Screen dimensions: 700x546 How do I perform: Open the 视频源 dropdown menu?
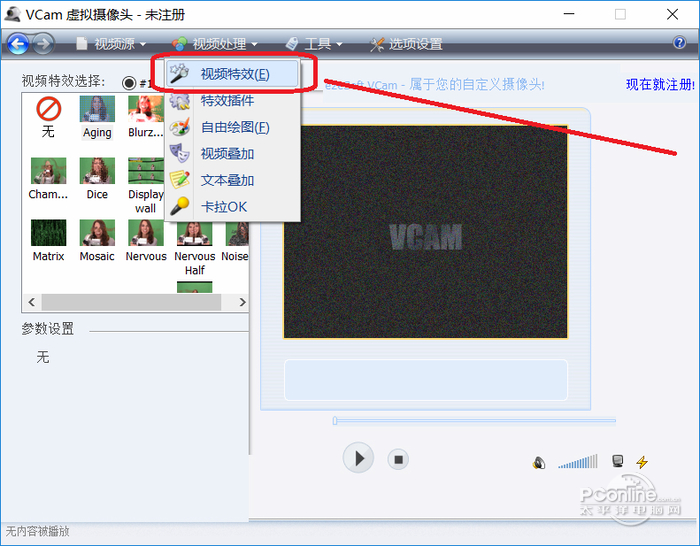click(x=112, y=44)
